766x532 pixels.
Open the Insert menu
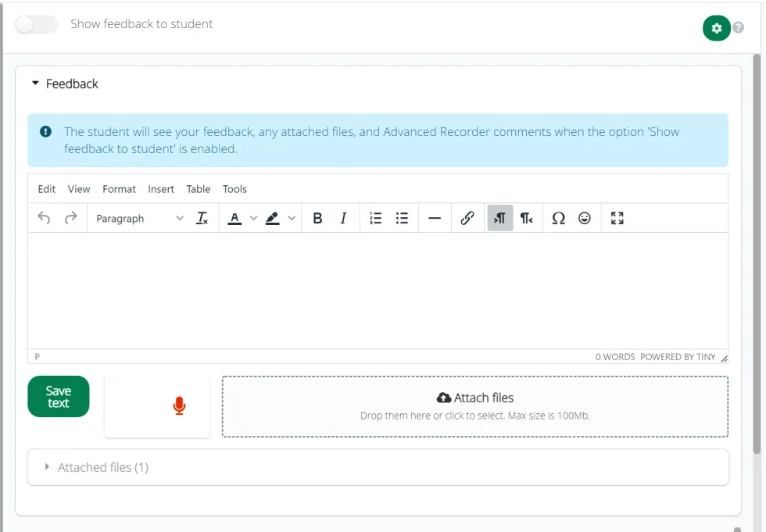(161, 189)
